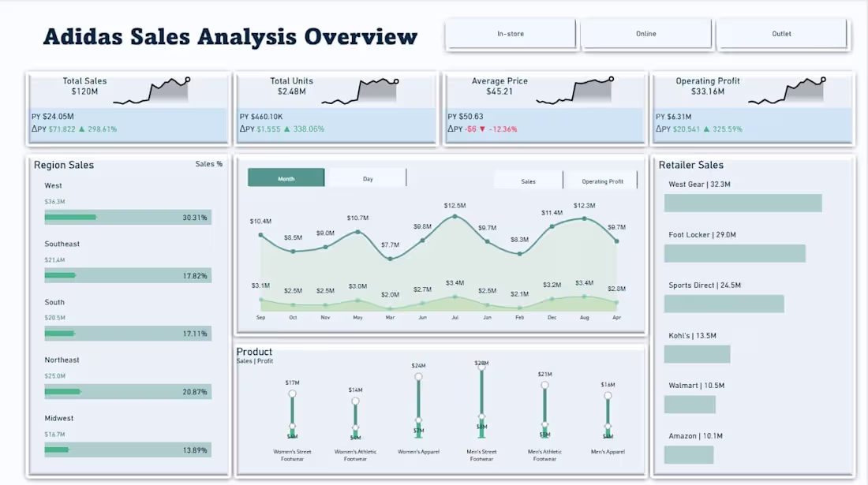Click the Total Sales sparkline trend
The height and width of the screenshot is (485, 868).
pos(154,91)
